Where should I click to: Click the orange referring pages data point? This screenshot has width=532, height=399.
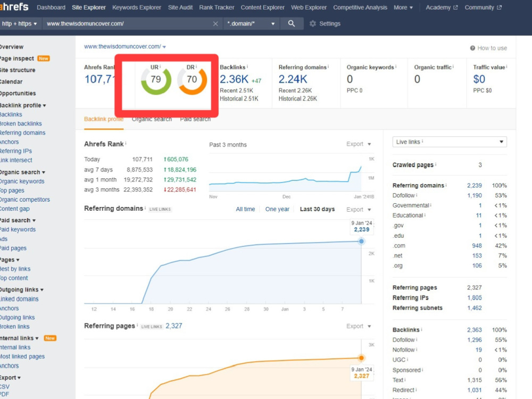pos(361,358)
